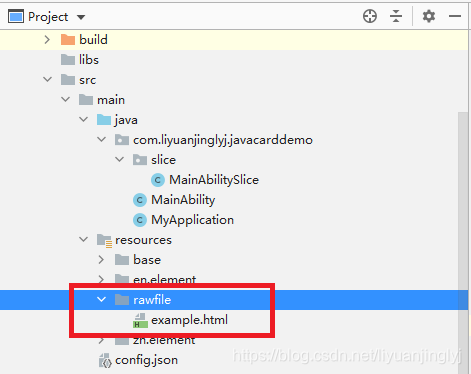Select the slice package name

pyautogui.click(x=163, y=160)
